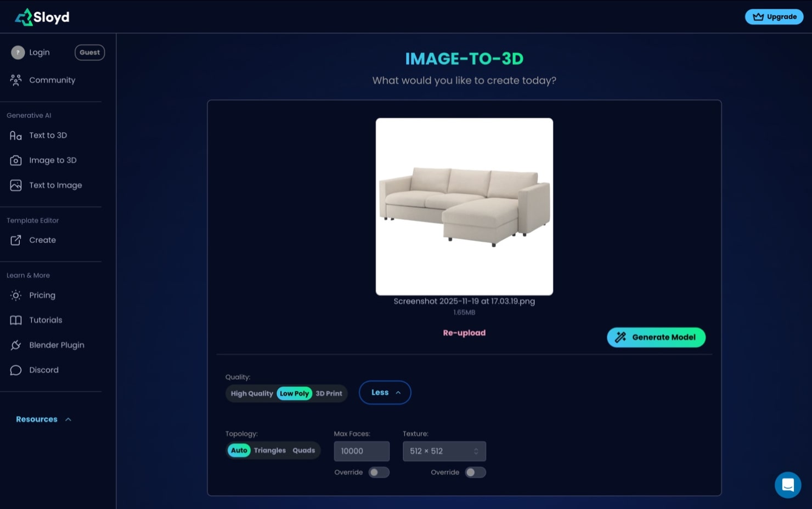
Task: Collapse the Resources section
Action: click(44, 419)
